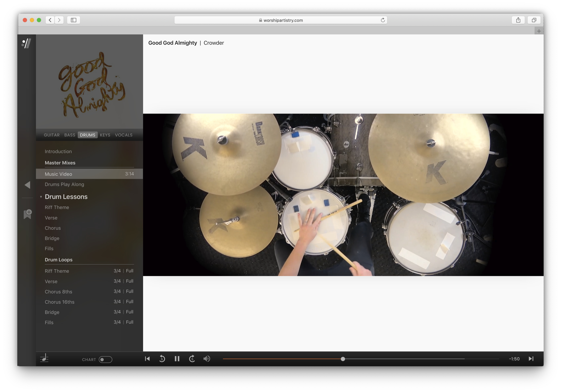Click the Worship Artistry logo
This screenshot has height=392, width=561.
click(x=26, y=44)
